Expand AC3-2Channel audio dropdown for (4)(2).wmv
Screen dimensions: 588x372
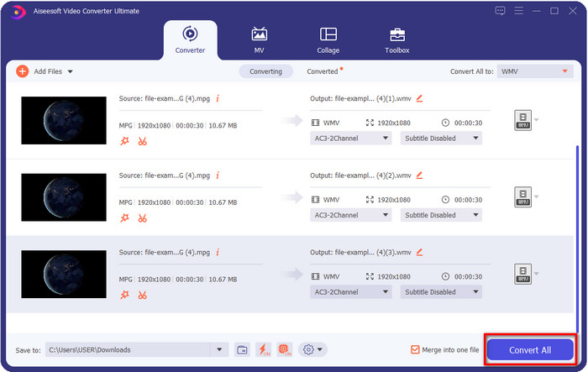click(x=350, y=215)
